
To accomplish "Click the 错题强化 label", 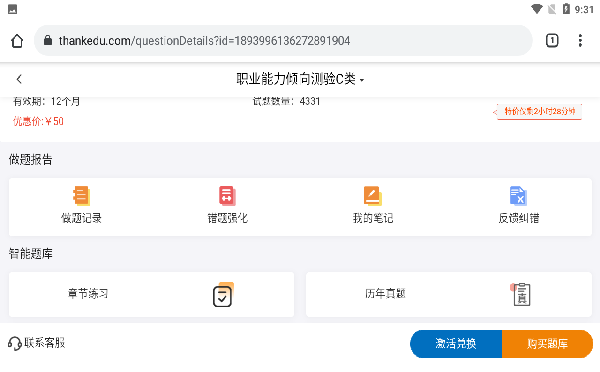I will [x=227, y=218].
